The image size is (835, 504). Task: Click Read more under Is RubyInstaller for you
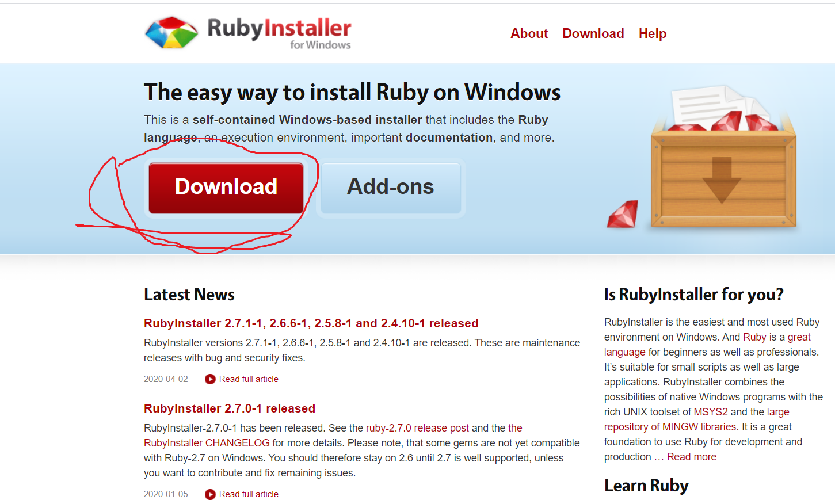pyautogui.click(x=691, y=457)
